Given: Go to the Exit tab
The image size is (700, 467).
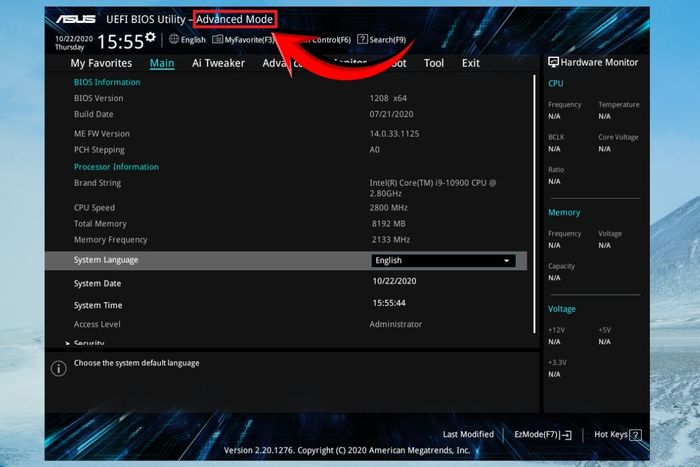Looking at the screenshot, I should pyautogui.click(x=471, y=63).
